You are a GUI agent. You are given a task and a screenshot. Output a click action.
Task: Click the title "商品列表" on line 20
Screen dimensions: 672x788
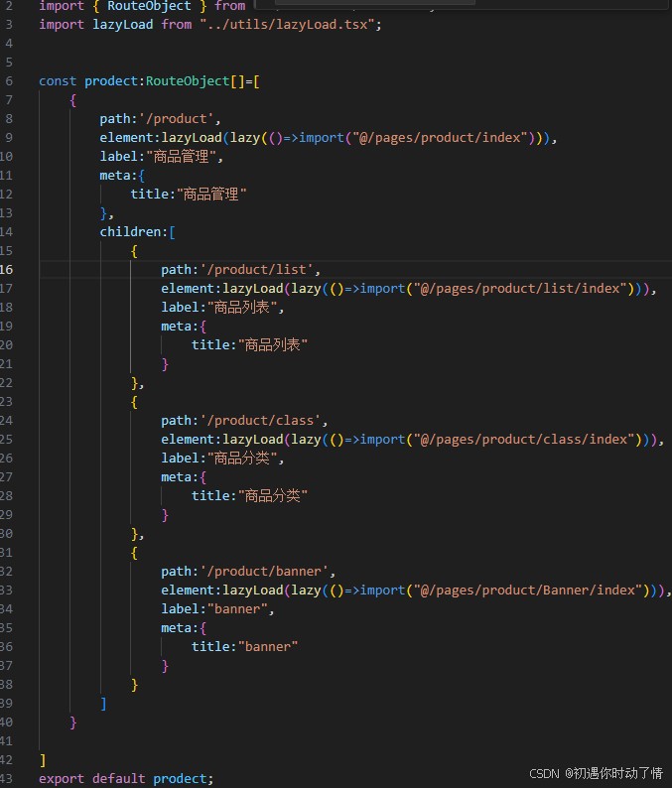click(272, 345)
